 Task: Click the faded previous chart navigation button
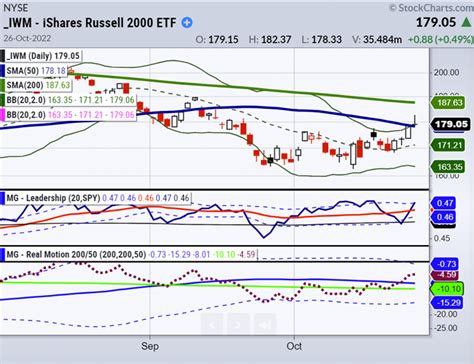click(212, 324)
